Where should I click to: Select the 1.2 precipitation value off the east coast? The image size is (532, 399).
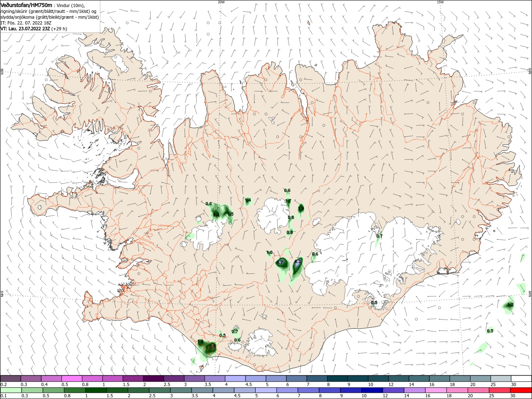[x=510, y=305]
